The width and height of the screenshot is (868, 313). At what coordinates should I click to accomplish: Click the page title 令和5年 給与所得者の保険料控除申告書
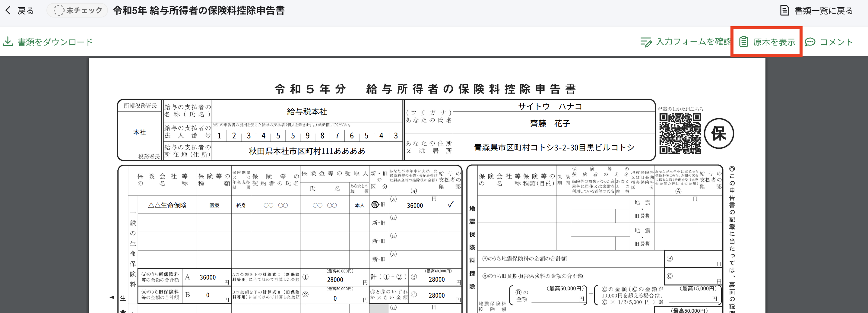pyautogui.click(x=199, y=11)
